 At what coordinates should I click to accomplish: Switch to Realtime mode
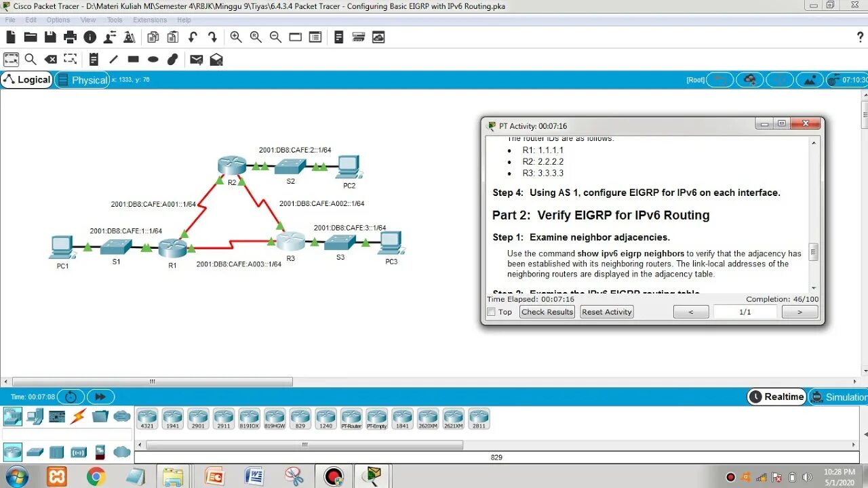[776, 397]
